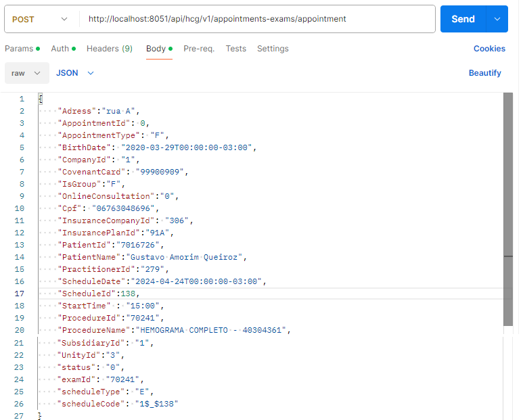
Task: Click line 14 with PatientName value
Action: coord(152,257)
